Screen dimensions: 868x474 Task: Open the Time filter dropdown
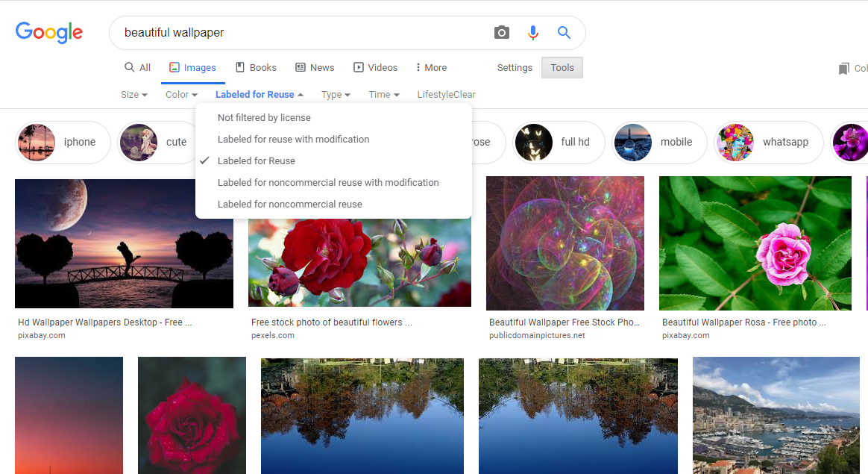(384, 95)
